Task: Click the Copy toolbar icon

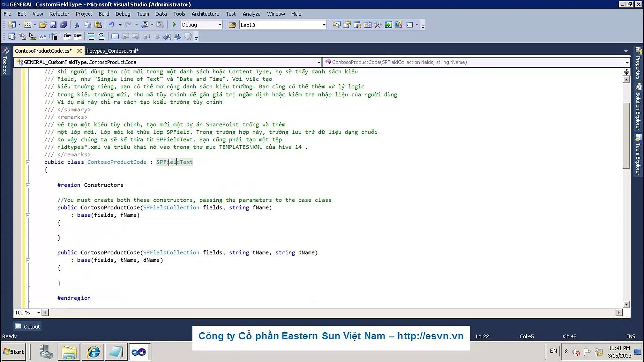Action: (x=87, y=25)
